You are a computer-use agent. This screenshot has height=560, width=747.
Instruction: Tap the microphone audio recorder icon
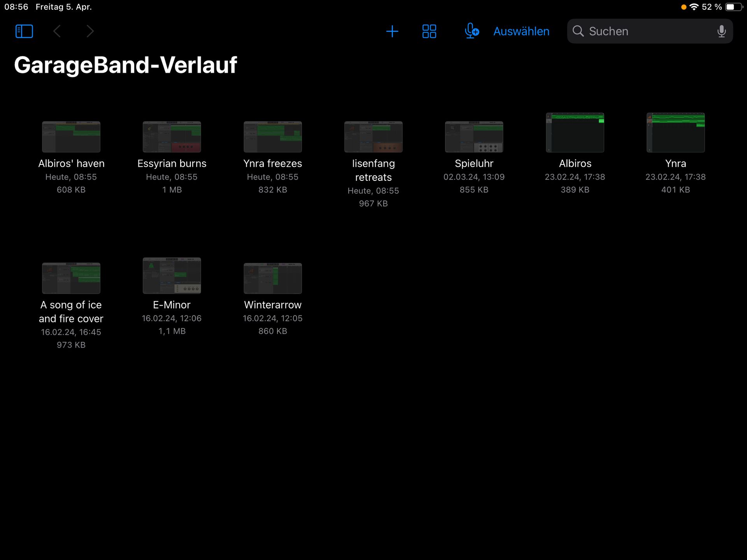[471, 31]
